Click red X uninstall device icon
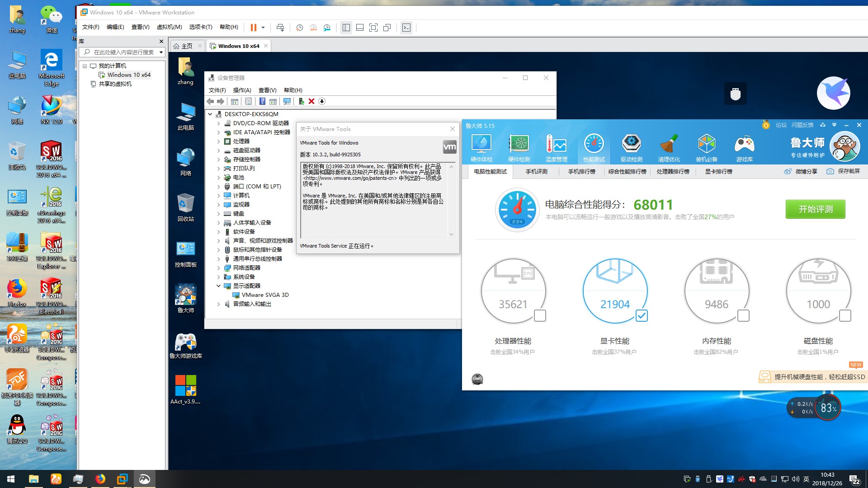868x488 pixels. tap(311, 101)
